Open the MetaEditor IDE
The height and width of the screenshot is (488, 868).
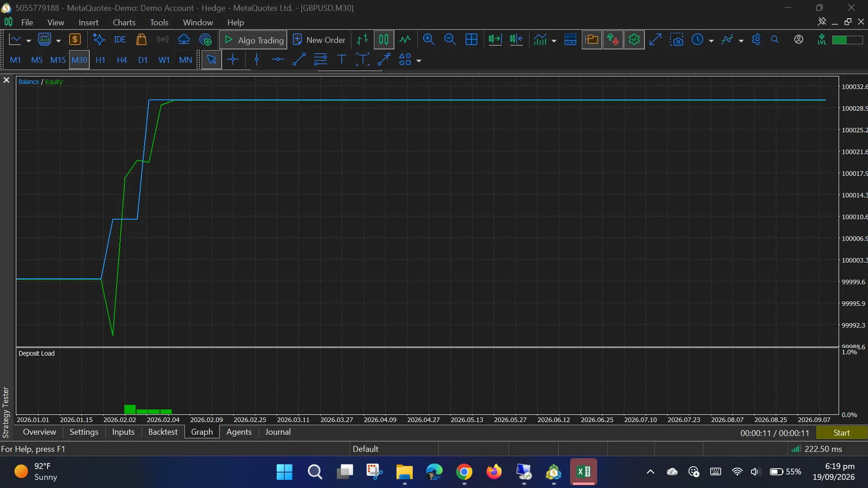tap(120, 40)
